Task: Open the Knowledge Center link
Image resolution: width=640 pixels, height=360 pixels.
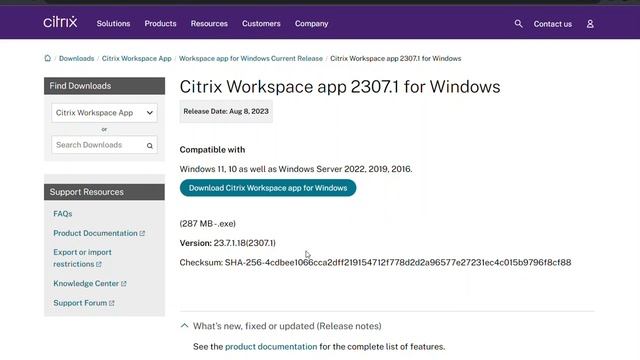Action: 89,283
